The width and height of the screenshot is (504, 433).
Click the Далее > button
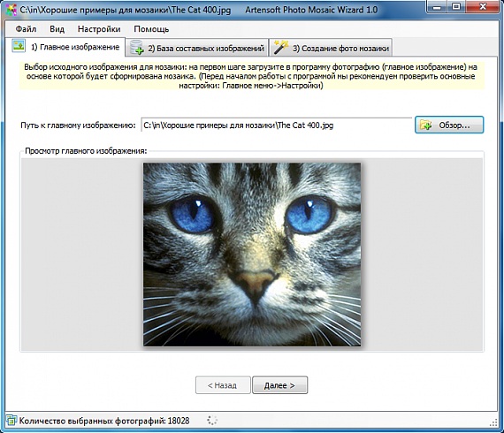[280, 385]
